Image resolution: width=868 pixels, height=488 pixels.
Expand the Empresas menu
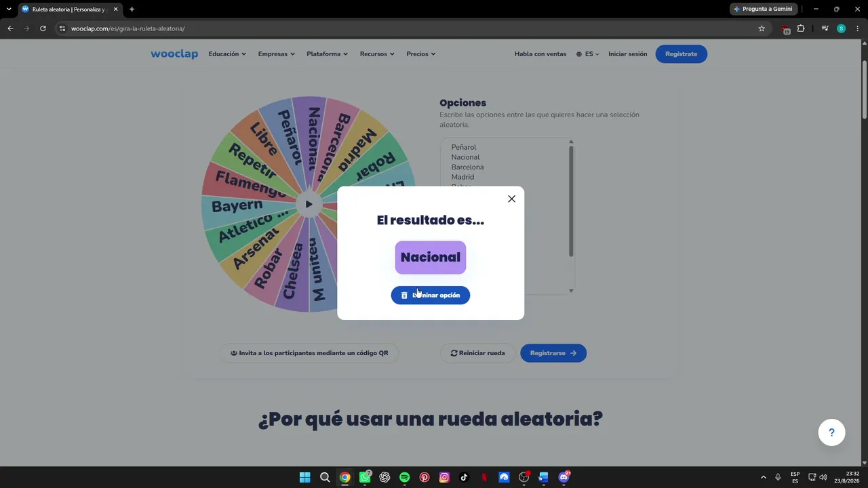276,54
